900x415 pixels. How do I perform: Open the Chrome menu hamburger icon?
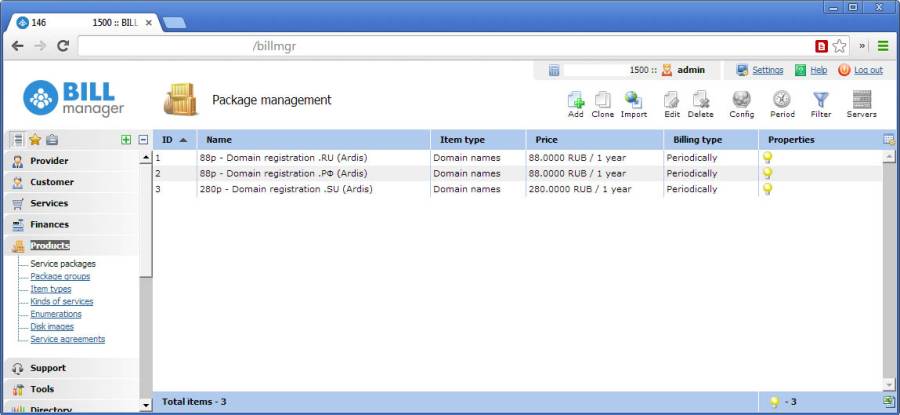pos(883,46)
